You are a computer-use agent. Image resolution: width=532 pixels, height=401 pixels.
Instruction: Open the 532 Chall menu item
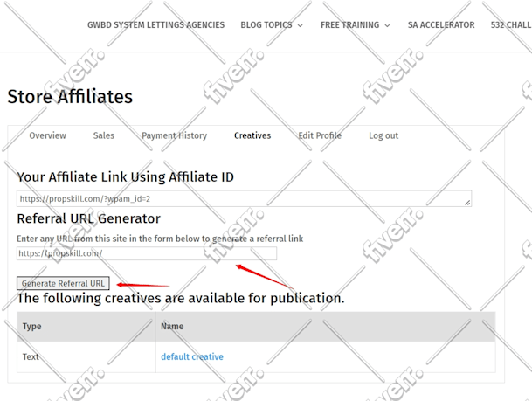click(x=511, y=25)
